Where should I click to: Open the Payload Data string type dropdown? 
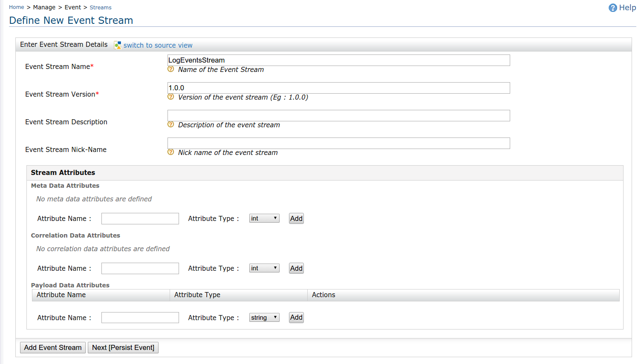[x=264, y=317]
